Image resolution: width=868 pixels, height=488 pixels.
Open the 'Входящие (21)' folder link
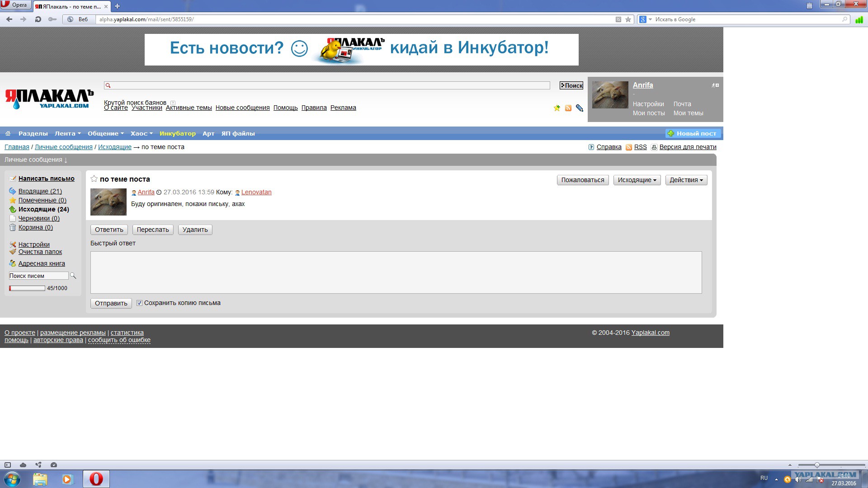[x=40, y=191]
